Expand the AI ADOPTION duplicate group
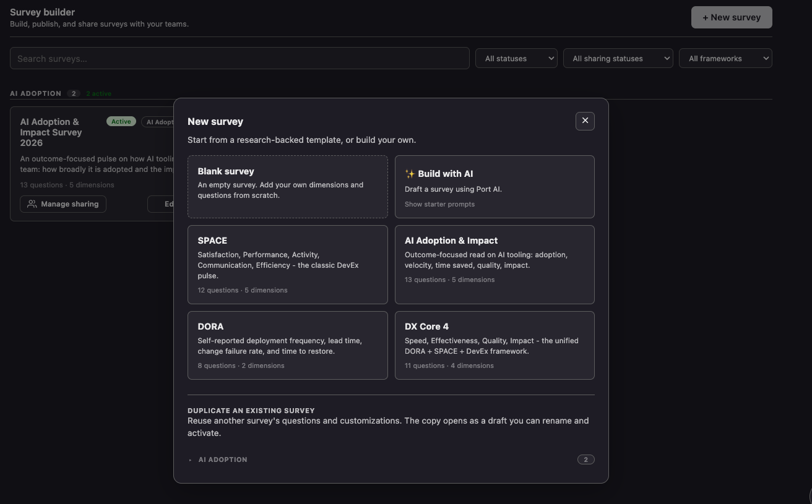The height and width of the screenshot is (504, 812). 391,459
